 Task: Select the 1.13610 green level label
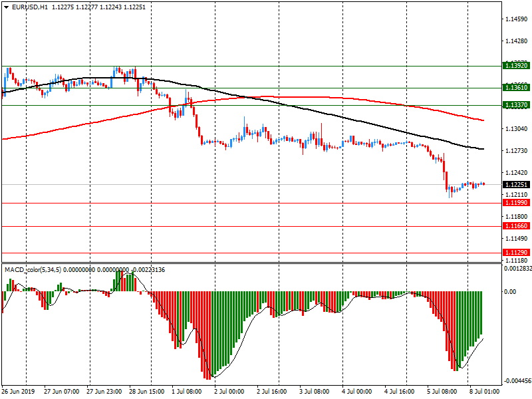coord(517,88)
